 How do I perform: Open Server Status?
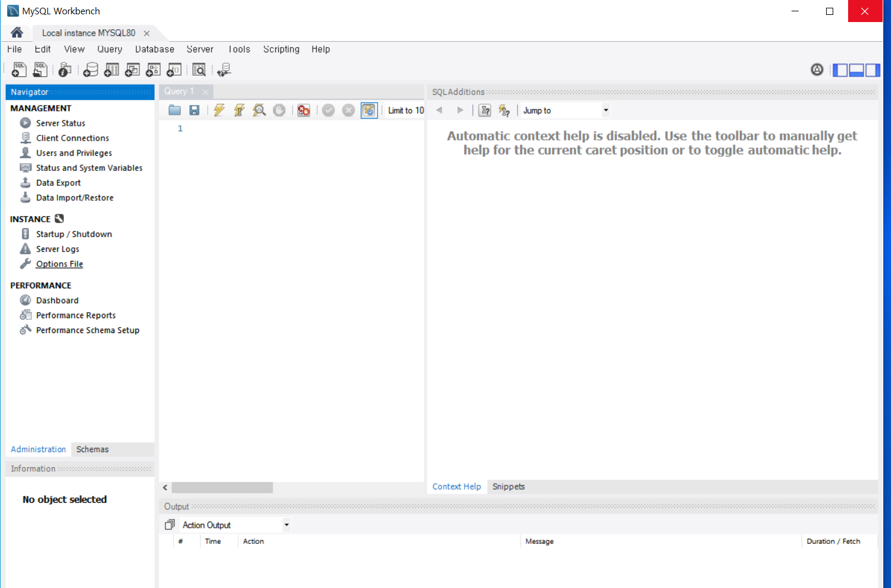[60, 123]
